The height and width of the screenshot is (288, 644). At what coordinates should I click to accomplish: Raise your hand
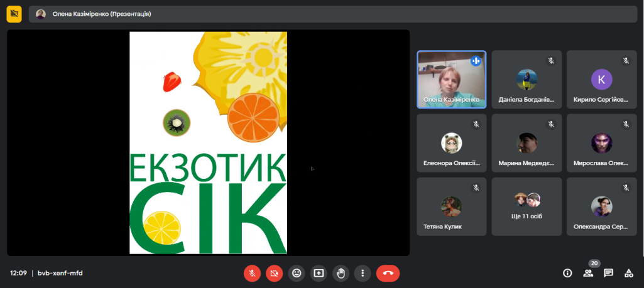(x=341, y=273)
